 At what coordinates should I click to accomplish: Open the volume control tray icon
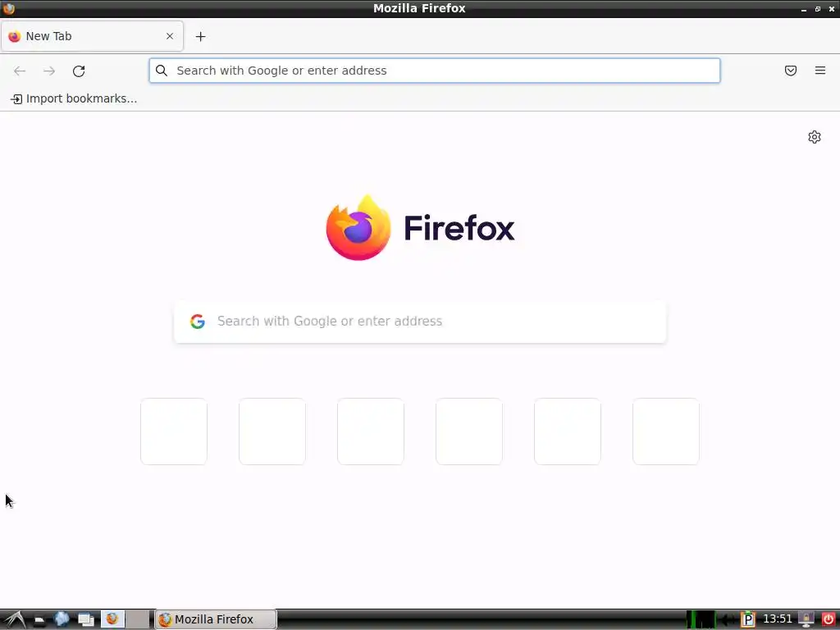click(x=727, y=620)
